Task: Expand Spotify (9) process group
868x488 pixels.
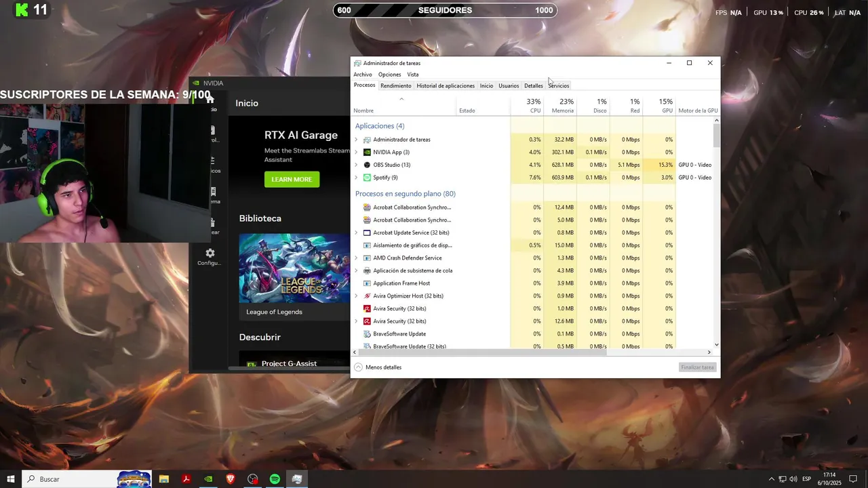Action: click(x=356, y=178)
